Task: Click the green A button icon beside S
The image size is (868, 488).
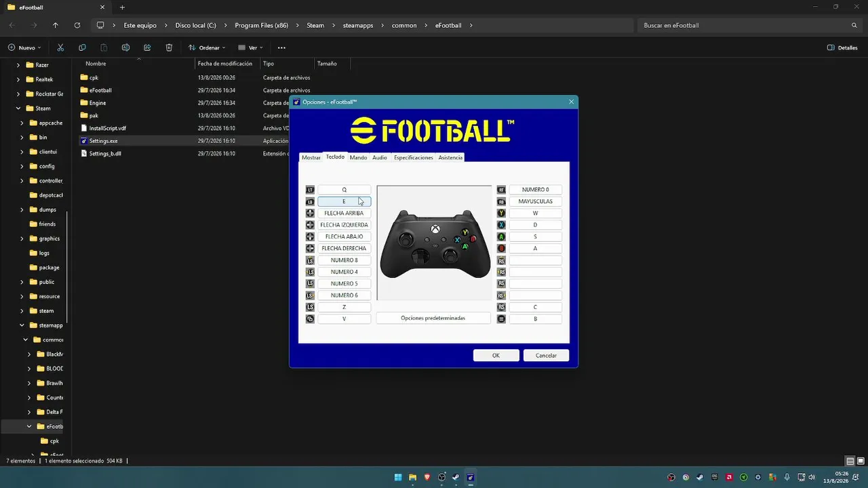Action: click(x=501, y=237)
